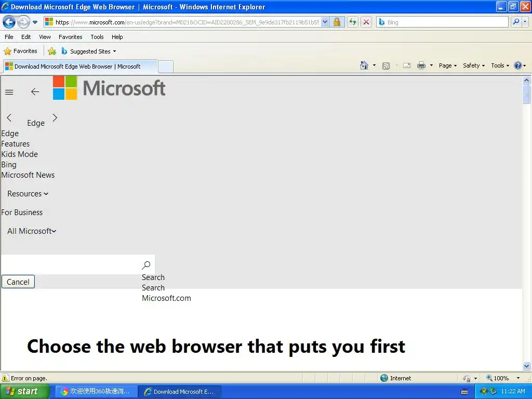Open the Windows Start button
This screenshot has width=532, height=399.
(24, 392)
